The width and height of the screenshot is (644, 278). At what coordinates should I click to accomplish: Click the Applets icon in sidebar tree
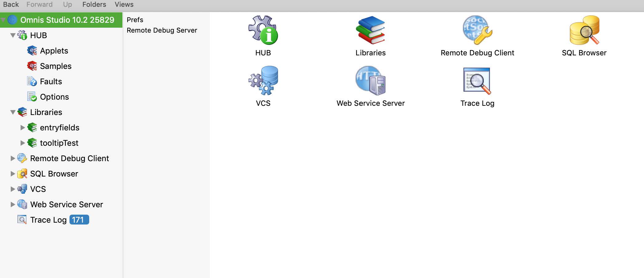pyautogui.click(x=32, y=51)
